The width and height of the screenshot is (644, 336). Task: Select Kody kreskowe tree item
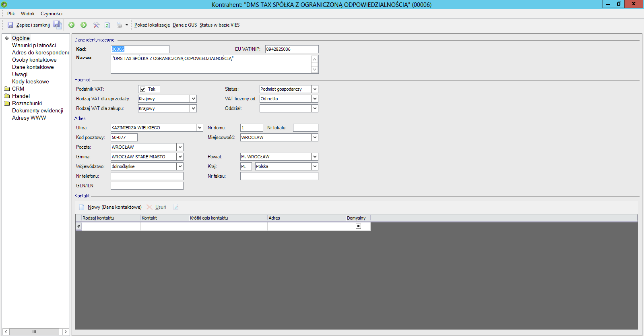click(x=30, y=81)
